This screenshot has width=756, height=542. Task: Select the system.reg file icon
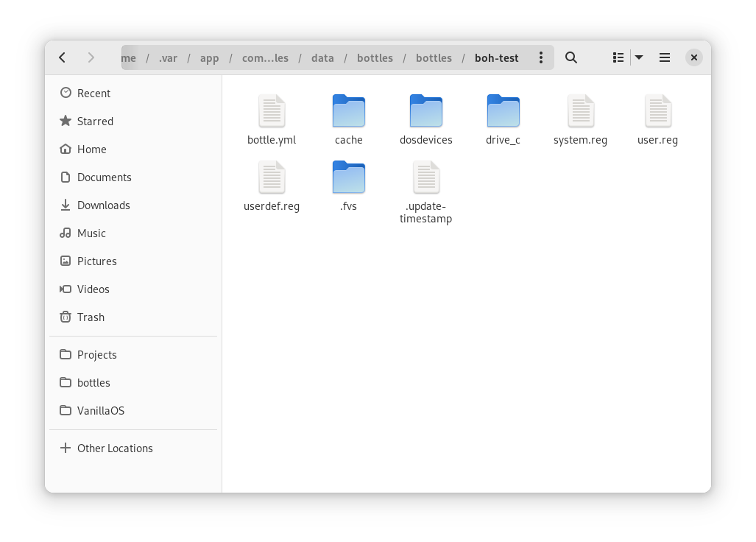pyautogui.click(x=581, y=111)
